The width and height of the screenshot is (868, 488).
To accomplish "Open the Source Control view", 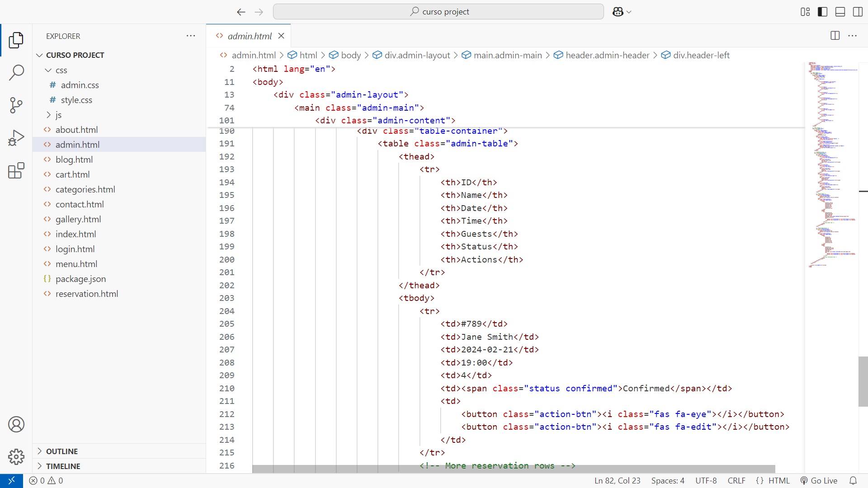I will click(x=16, y=105).
